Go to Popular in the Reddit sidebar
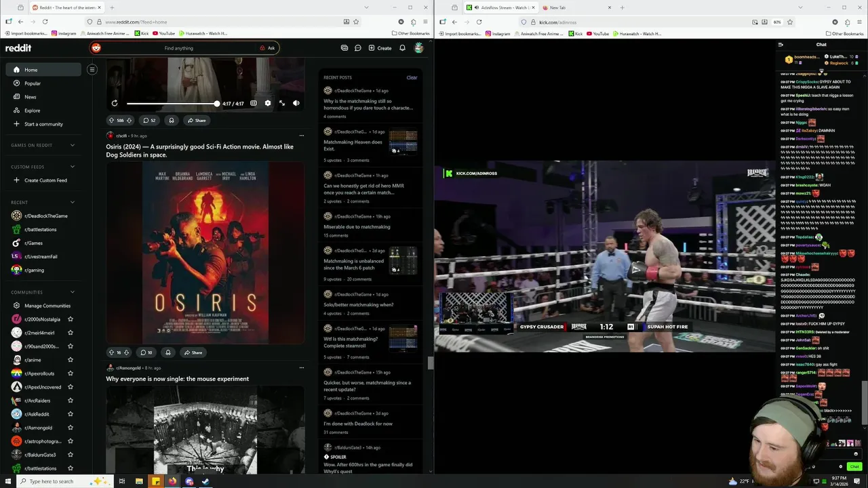The width and height of the screenshot is (868, 488). 43,83
